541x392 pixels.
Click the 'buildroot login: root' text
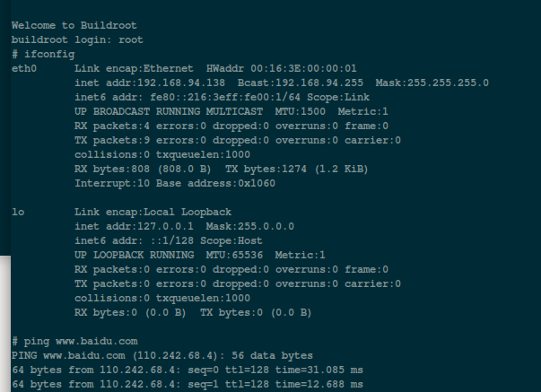(77, 40)
